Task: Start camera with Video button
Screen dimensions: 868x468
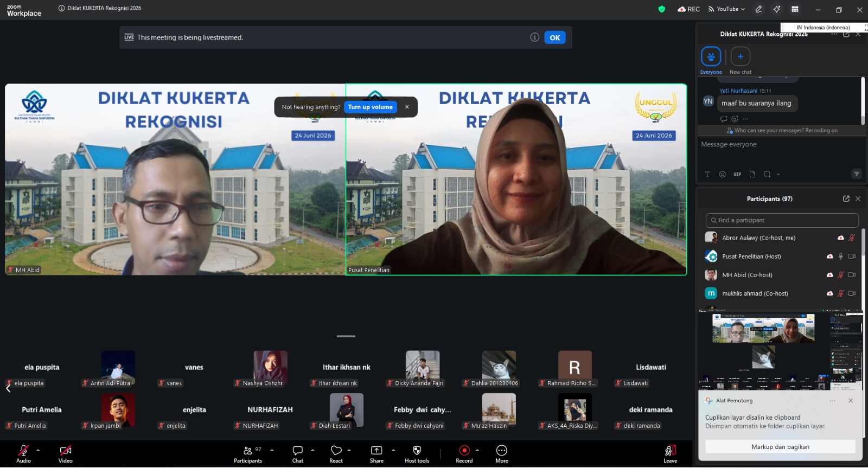Action: coord(66,453)
